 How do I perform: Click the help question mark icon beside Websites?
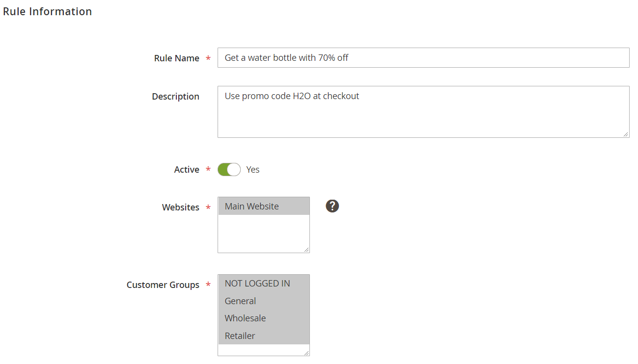333,206
